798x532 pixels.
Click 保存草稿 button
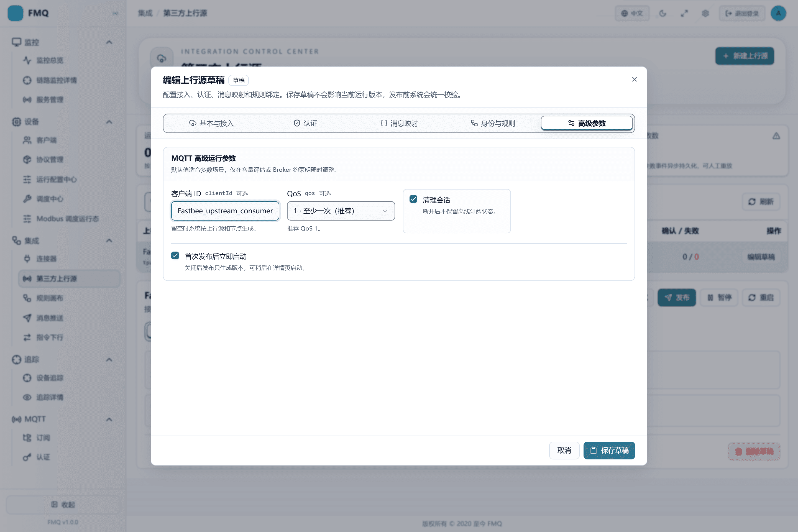(609, 450)
